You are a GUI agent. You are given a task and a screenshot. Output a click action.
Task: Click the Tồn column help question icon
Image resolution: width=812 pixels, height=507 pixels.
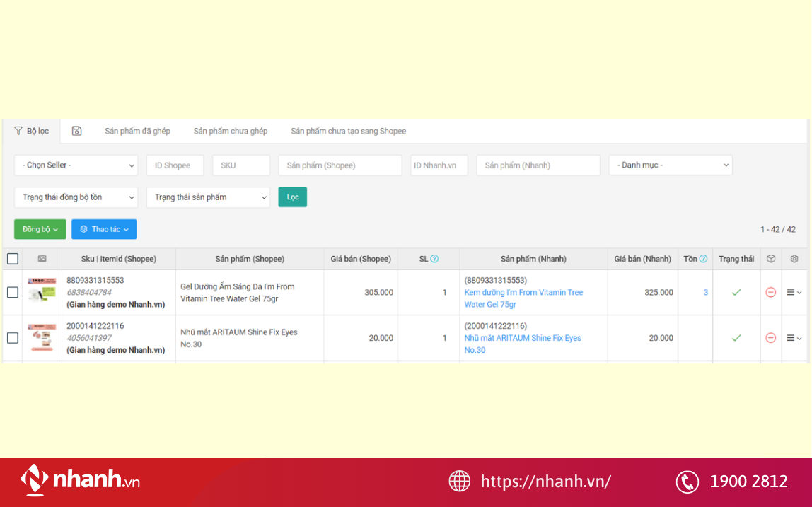tap(703, 258)
